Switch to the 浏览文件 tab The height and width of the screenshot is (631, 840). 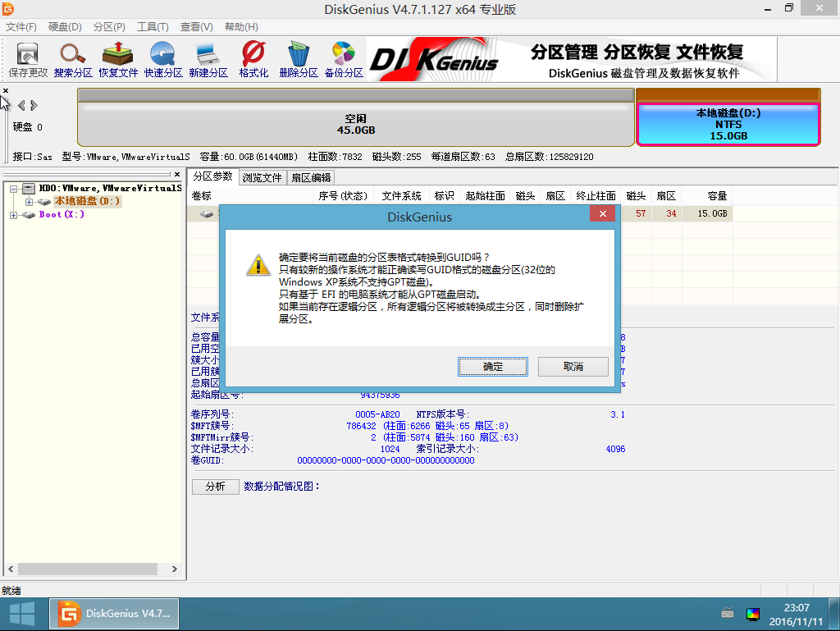[x=262, y=178]
